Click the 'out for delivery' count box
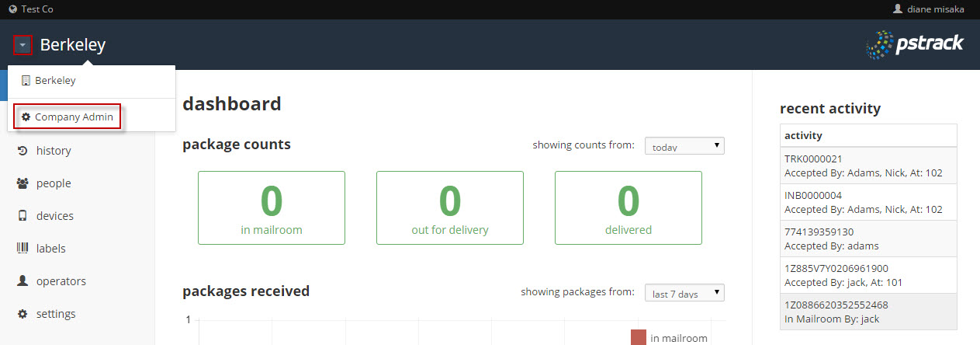 (449, 207)
